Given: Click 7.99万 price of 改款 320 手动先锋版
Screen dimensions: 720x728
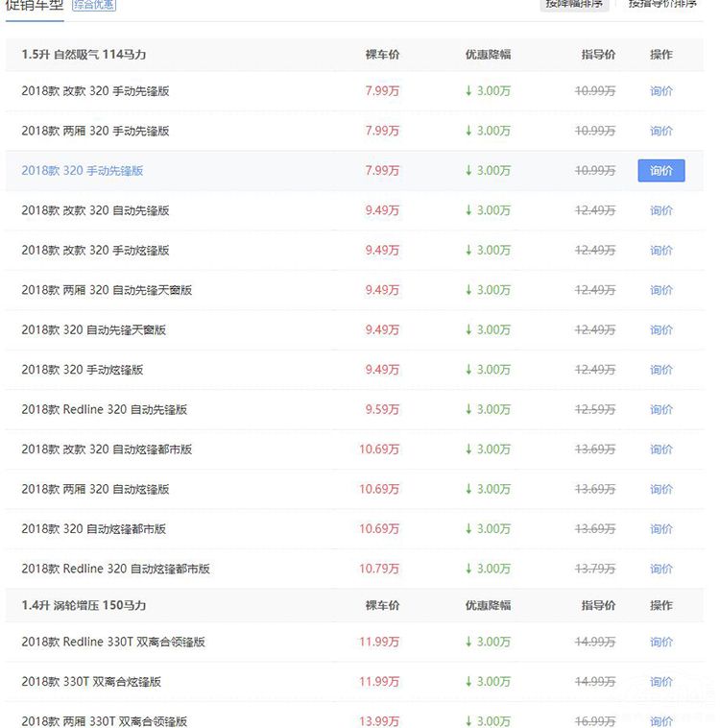Looking at the screenshot, I should click(382, 91).
